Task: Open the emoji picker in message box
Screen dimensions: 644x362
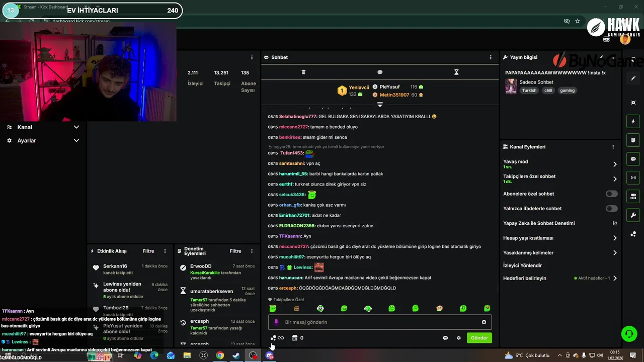Action: point(484,322)
